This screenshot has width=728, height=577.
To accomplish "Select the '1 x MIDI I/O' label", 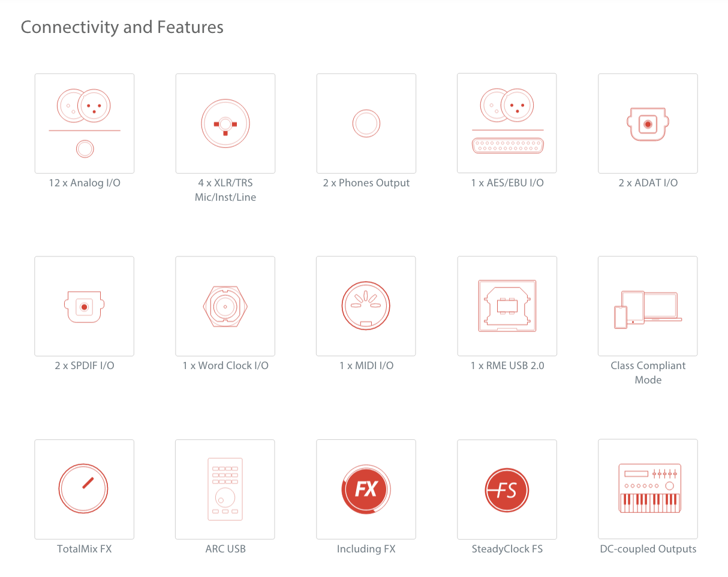I will pos(366,365).
